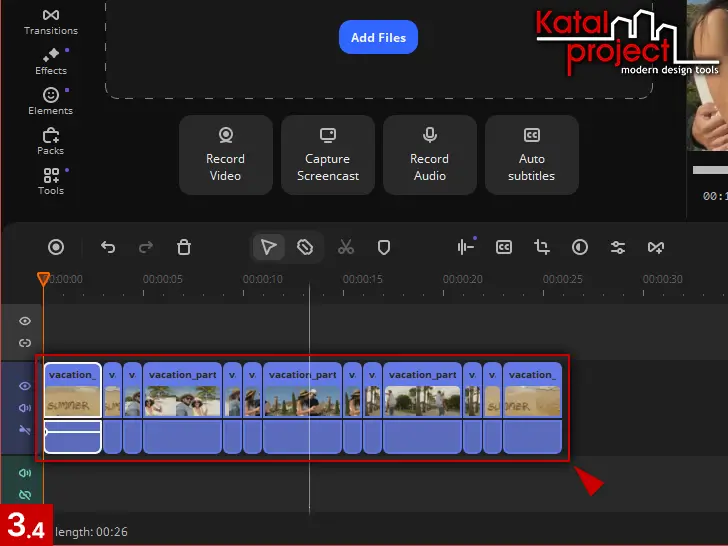Image resolution: width=728 pixels, height=546 pixels.
Task: Open color adjustment tool in toolbar
Action: coord(580,247)
